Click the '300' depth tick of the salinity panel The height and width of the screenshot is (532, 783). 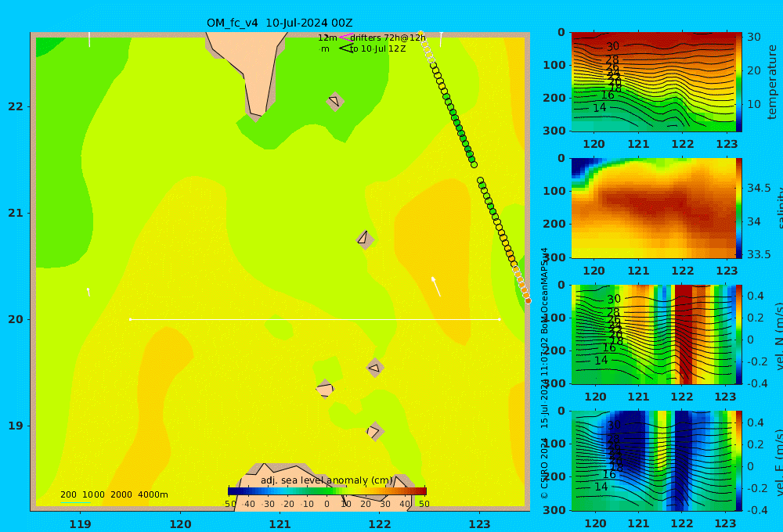(554, 257)
